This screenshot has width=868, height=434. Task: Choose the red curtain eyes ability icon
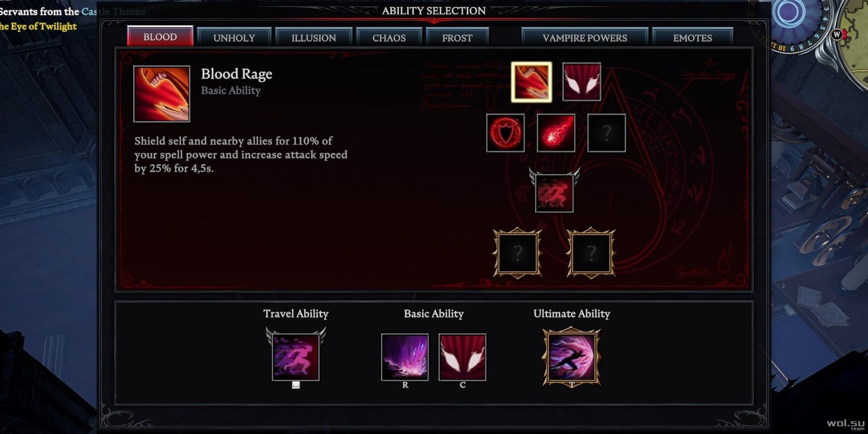coord(582,82)
